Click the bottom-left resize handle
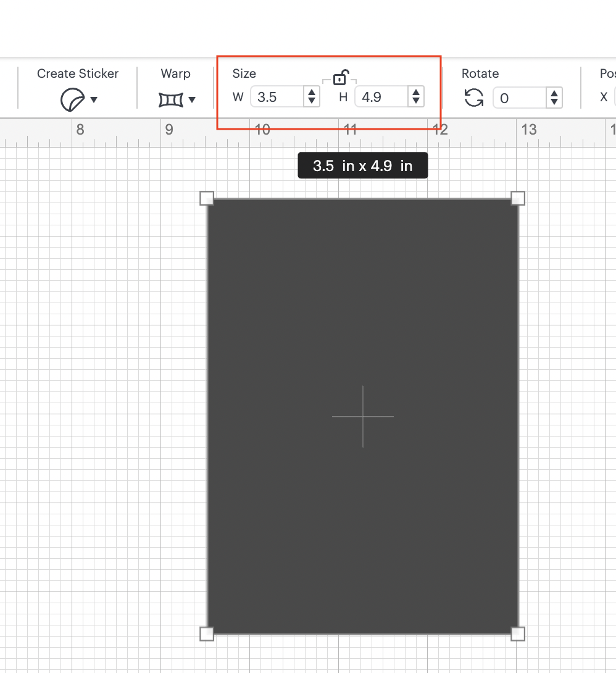 point(207,633)
